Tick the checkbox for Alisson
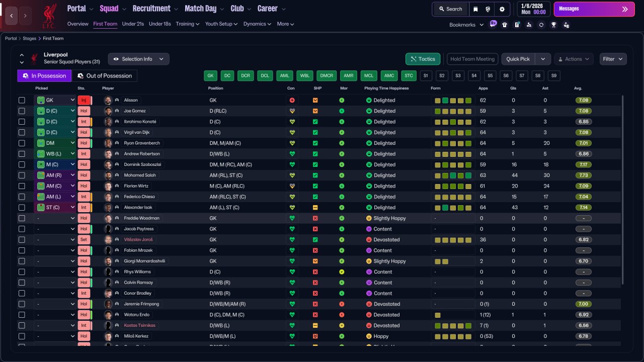The image size is (644, 362). pos(22,100)
